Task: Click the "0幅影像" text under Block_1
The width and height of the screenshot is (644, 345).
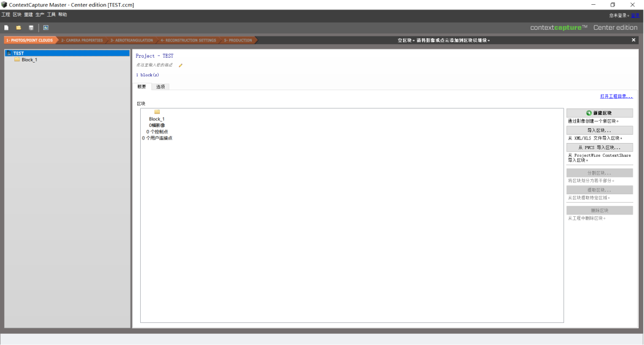Action: click(x=157, y=126)
